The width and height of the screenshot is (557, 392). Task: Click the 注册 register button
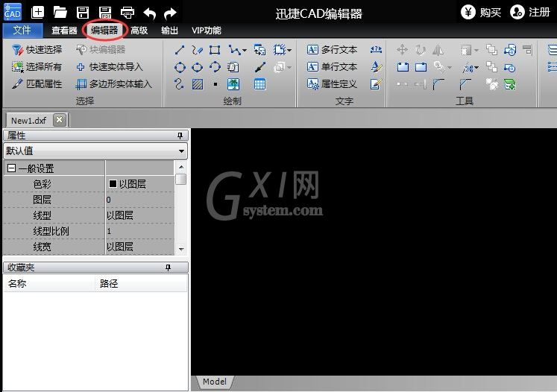pos(529,13)
